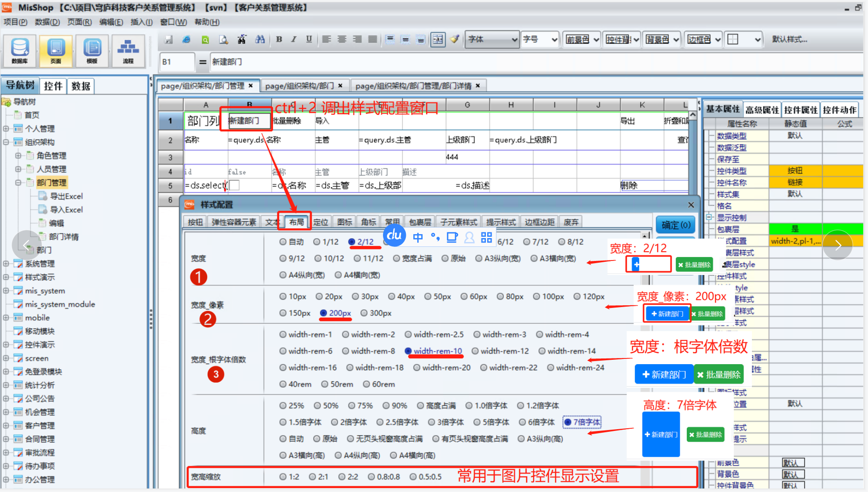The image size is (868, 492).
Task: Preview page in Internet Explorer icon
Action: [186, 40]
